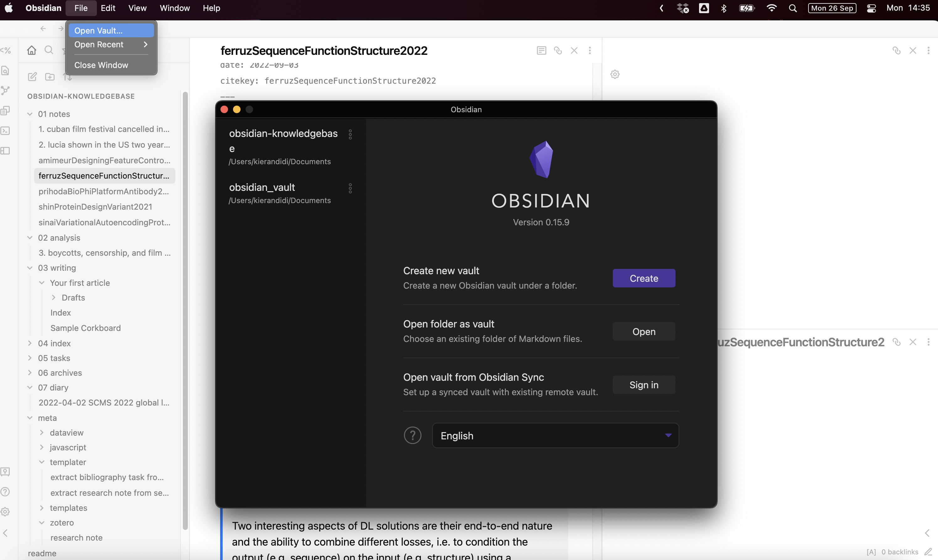Screen dimensions: 938x560
Task: Open macOS Control Center icon
Action: pos(872,8)
